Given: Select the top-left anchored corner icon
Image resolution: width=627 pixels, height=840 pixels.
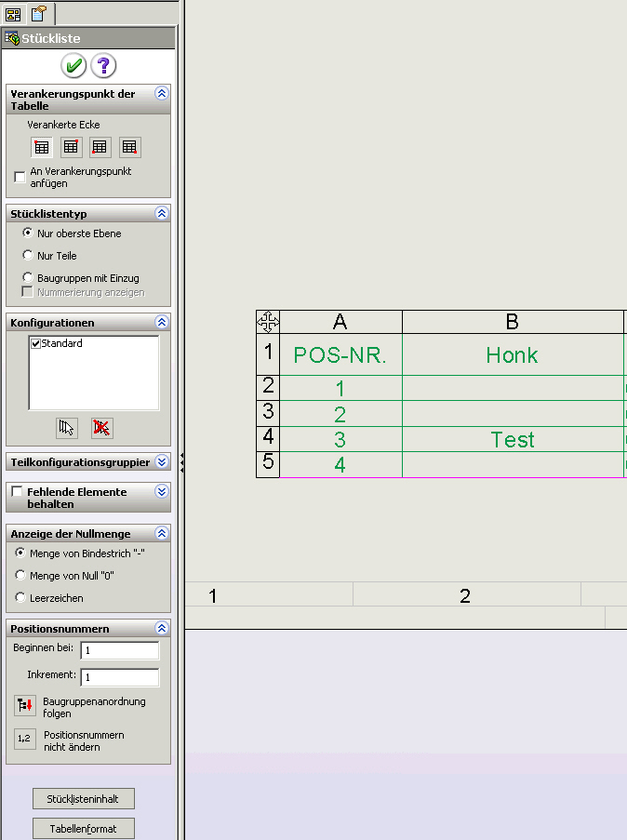Looking at the screenshot, I should pos(42,147).
